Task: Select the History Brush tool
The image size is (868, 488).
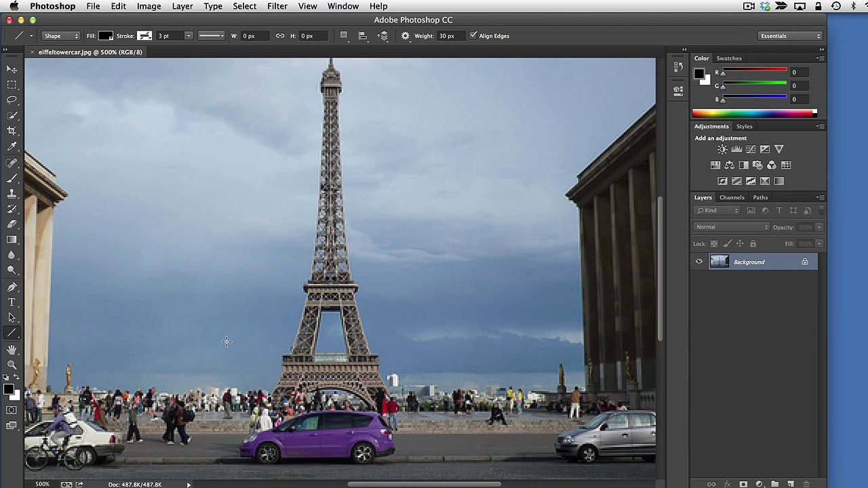Action: pos(12,209)
